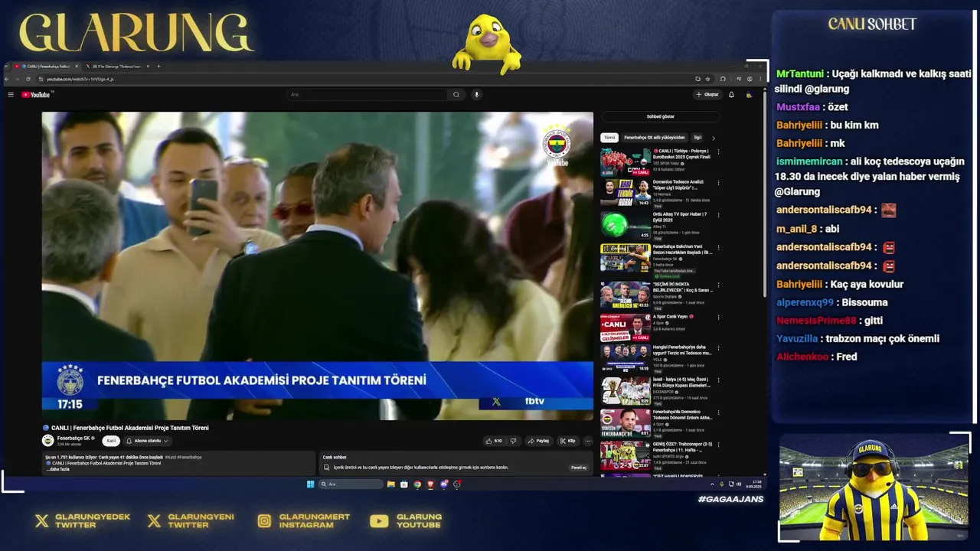
Task: Expand description with ...daha fazla
Action: point(57,469)
